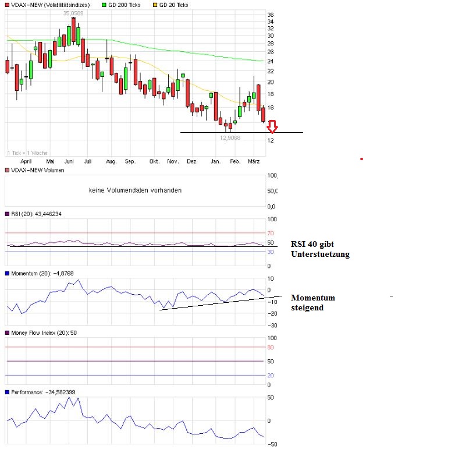Click the März label on time axis

pyautogui.click(x=254, y=161)
